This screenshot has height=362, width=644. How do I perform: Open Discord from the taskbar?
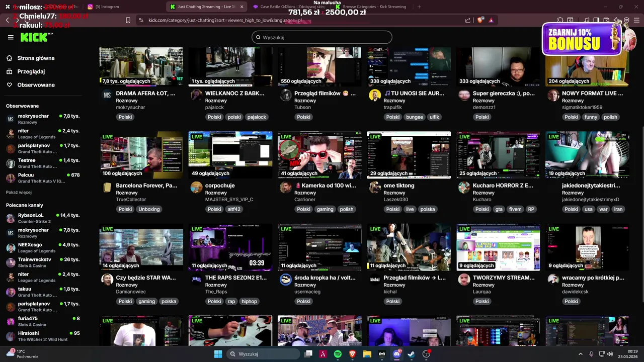(396, 354)
